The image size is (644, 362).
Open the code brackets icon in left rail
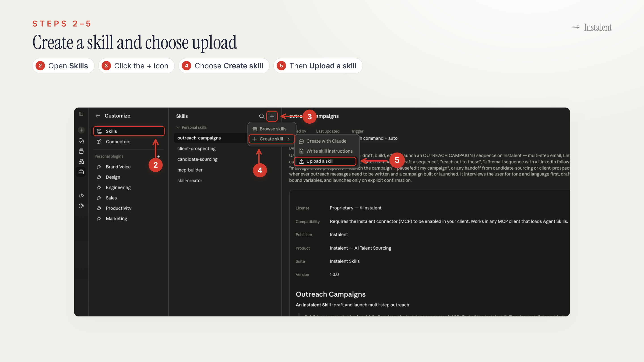[81, 196]
